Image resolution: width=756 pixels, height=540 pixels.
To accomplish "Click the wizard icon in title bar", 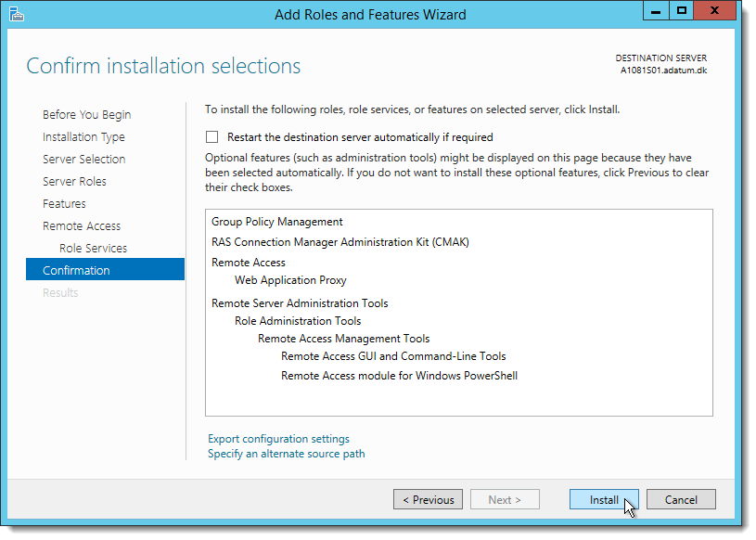I will point(17,14).
